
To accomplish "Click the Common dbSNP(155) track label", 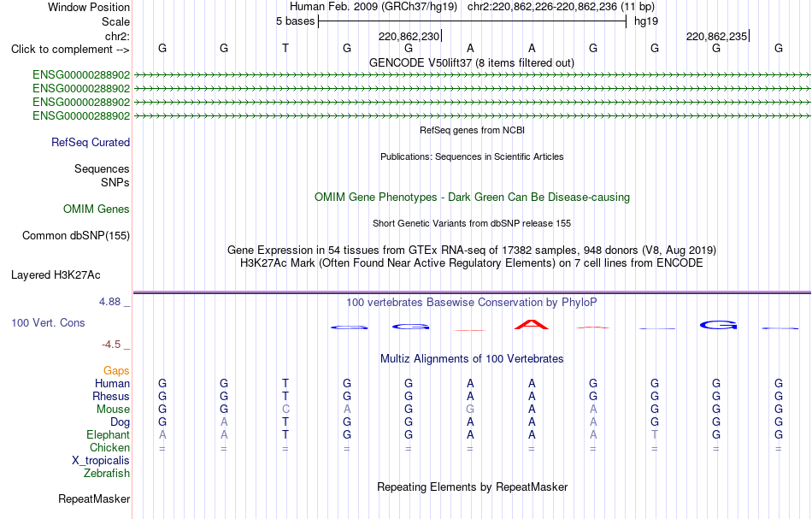I will 76,236.
